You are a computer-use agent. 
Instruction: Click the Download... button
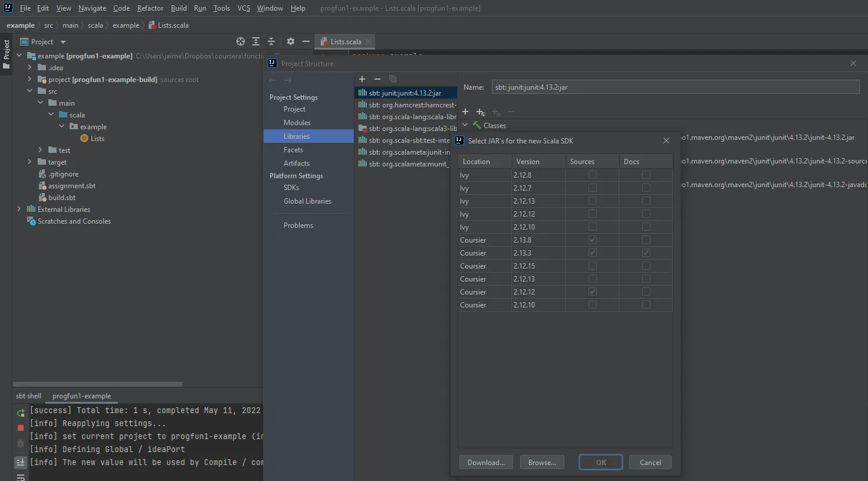coord(486,463)
